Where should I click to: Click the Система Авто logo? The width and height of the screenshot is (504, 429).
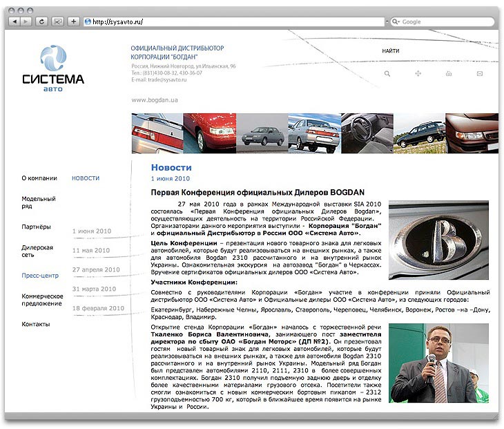click(x=53, y=68)
